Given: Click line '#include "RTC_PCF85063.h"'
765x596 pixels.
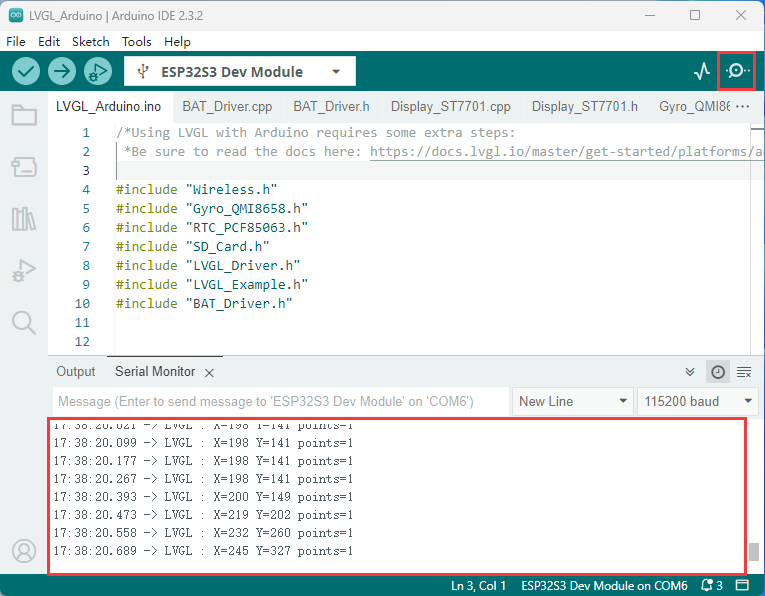Looking at the screenshot, I should click(212, 228).
